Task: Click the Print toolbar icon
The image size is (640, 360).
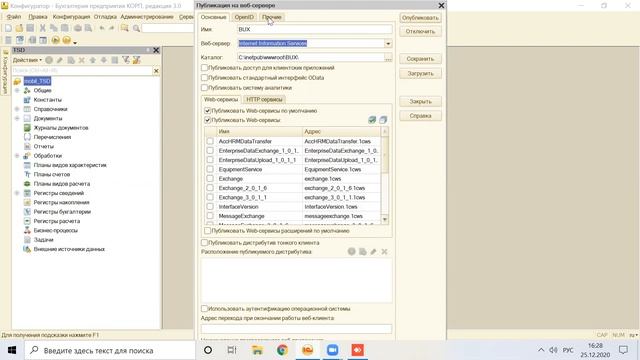Action: [x=78, y=28]
